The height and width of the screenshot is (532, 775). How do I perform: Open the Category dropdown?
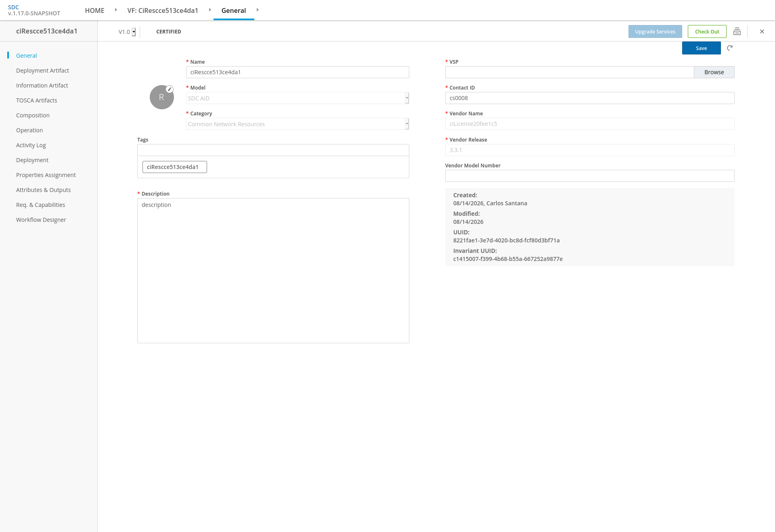point(297,124)
